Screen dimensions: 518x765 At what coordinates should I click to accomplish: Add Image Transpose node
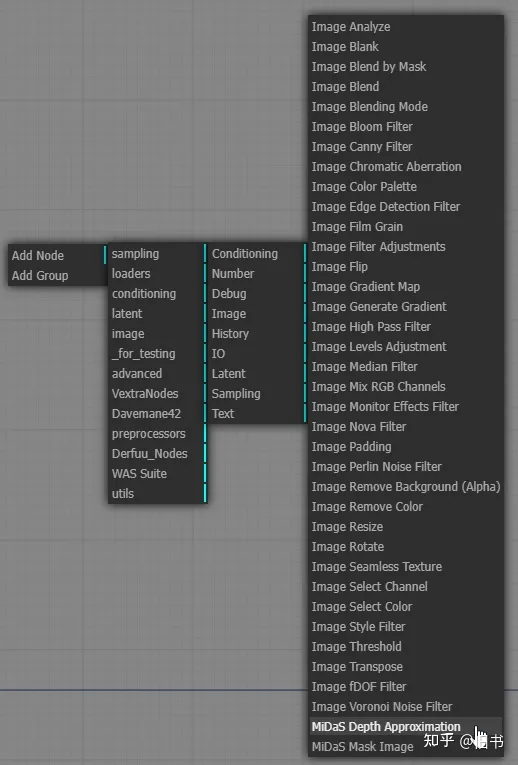point(406,667)
